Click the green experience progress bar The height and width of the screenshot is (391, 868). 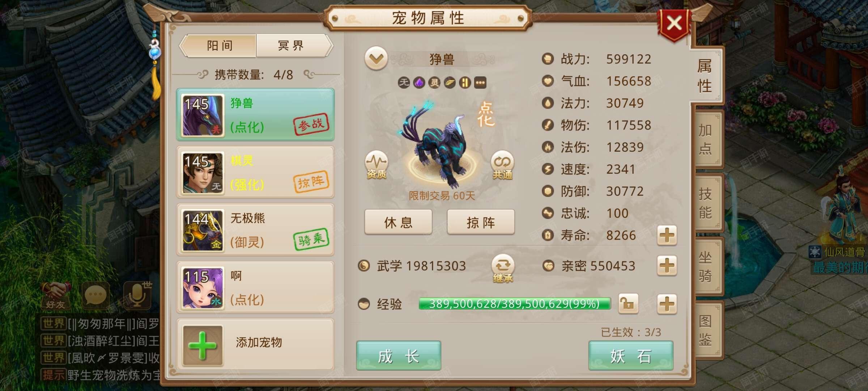[x=514, y=303]
